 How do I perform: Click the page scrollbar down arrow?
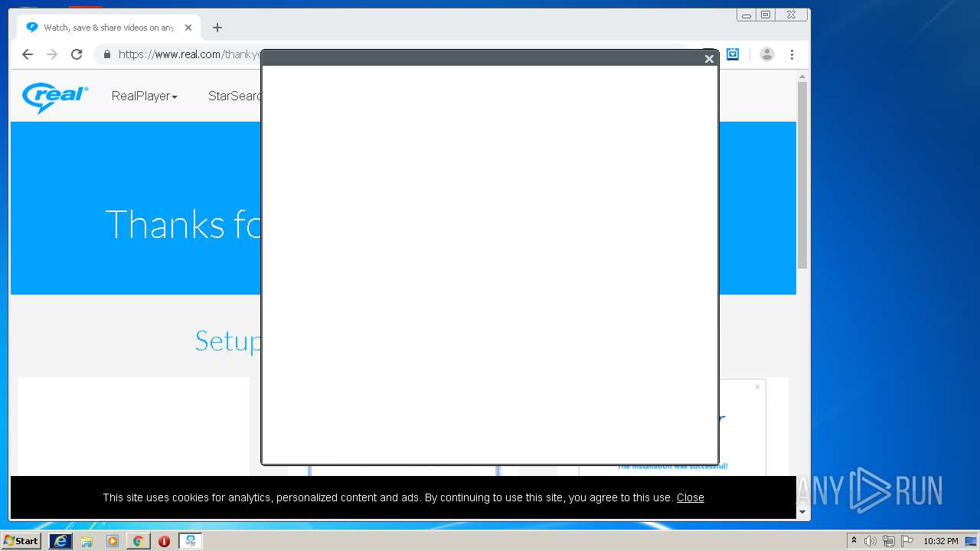tap(802, 512)
